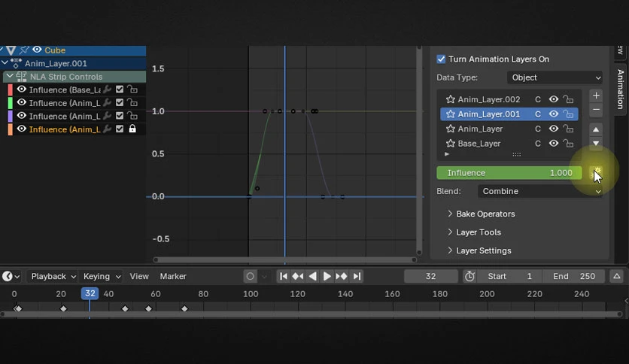The height and width of the screenshot is (364, 629).
Task: Hide the green Influence curve
Action: (x=22, y=102)
